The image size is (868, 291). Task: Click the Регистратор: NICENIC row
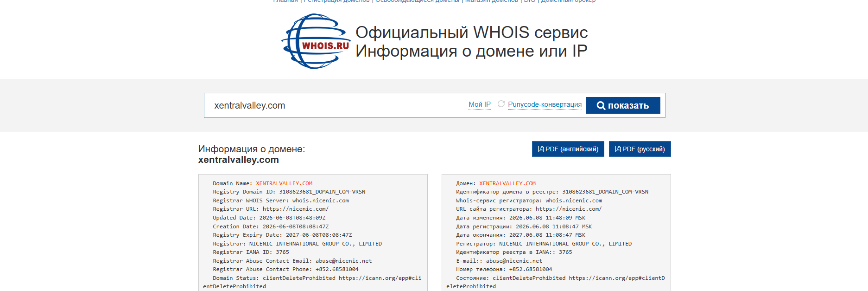pos(544,244)
